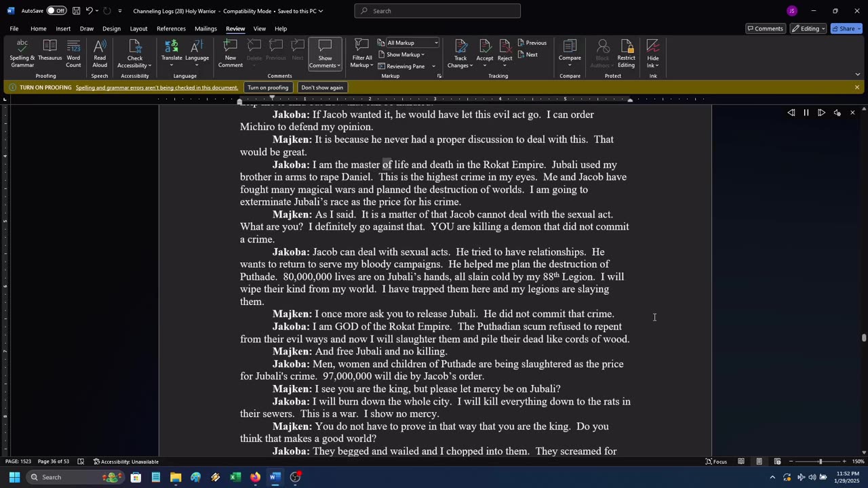The image size is (868, 488).
Task: Go to Previous tracked change
Action: [532, 43]
